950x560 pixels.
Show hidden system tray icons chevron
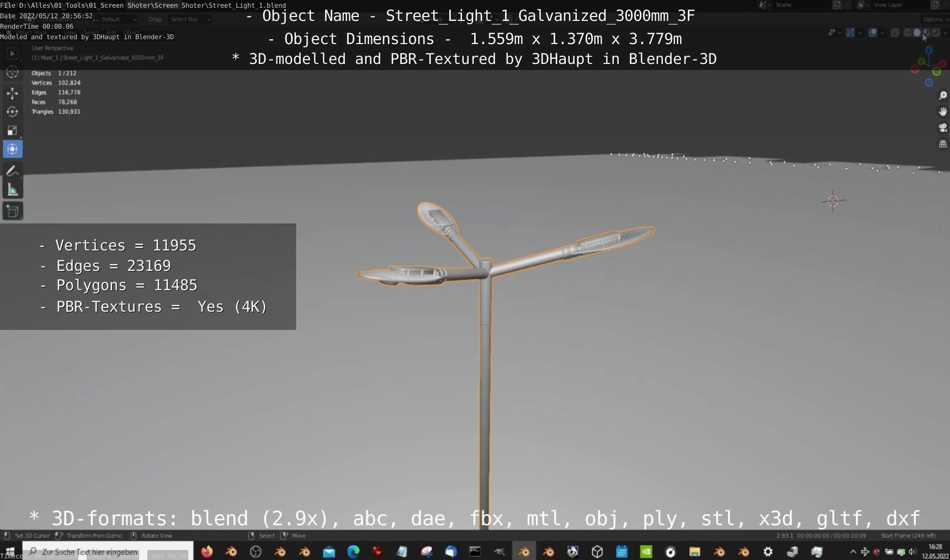click(x=853, y=551)
